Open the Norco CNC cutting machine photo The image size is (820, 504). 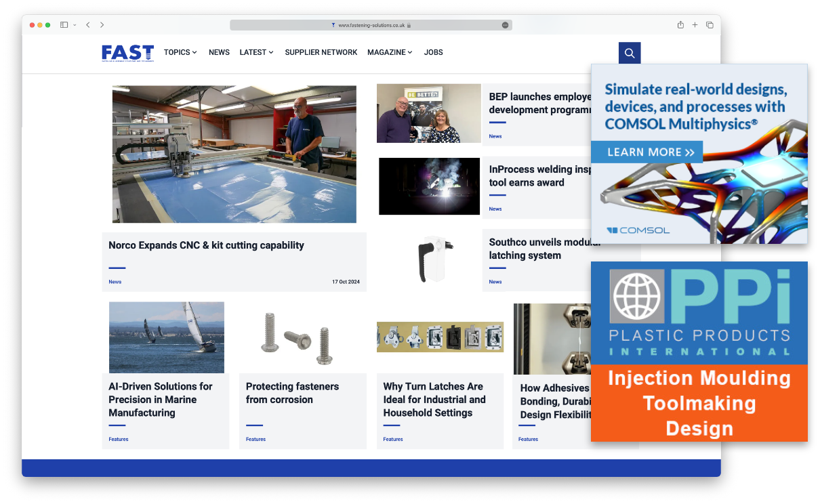click(x=234, y=154)
